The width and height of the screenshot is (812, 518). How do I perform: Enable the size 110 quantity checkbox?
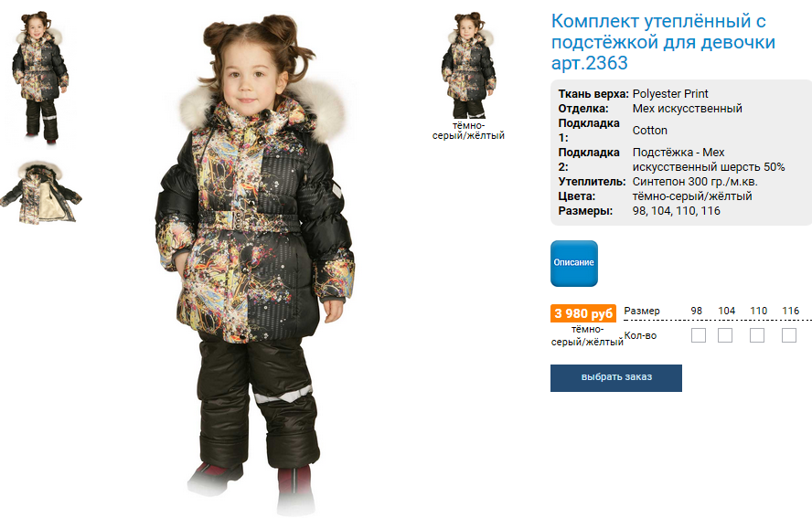(x=757, y=334)
